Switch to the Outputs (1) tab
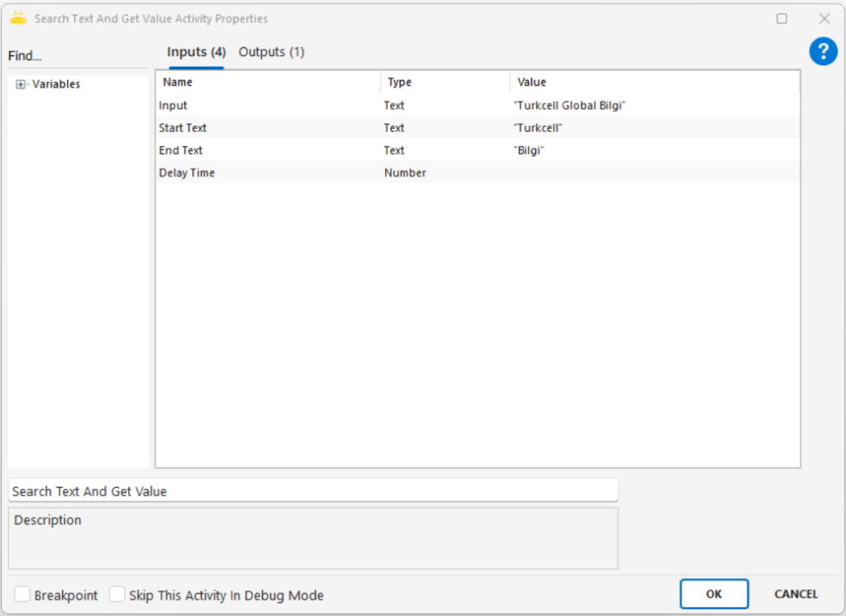The height and width of the screenshot is (616, 846). click(271, 52)
